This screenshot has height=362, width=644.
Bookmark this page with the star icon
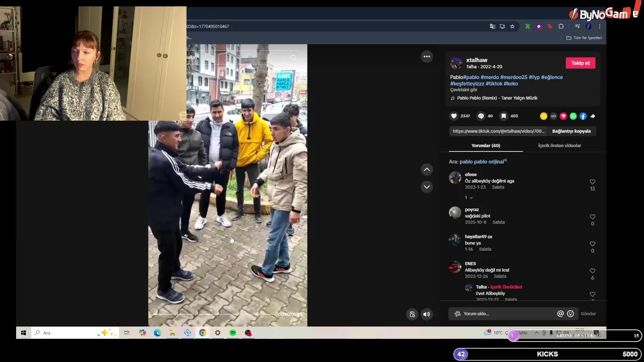point(512,27)
